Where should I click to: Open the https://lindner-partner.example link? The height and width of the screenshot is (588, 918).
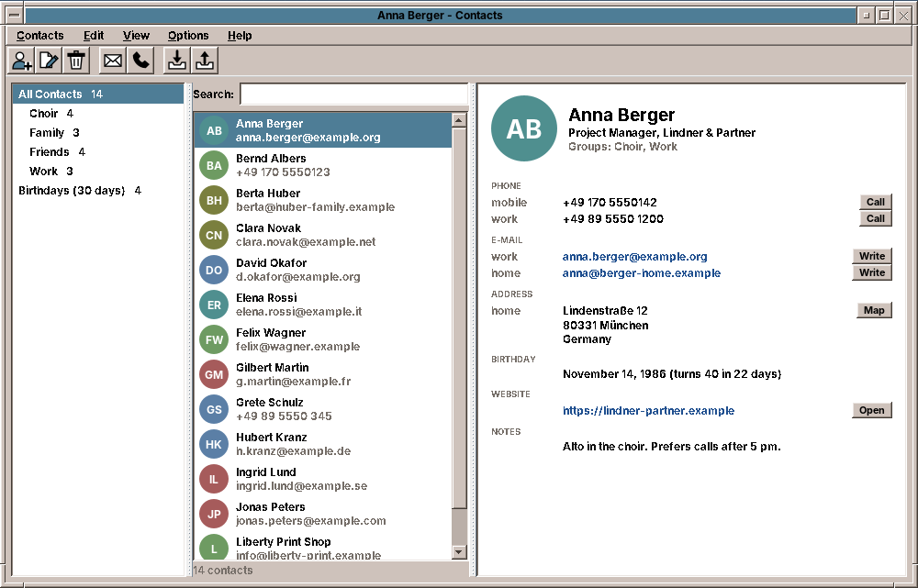(649, 411)
